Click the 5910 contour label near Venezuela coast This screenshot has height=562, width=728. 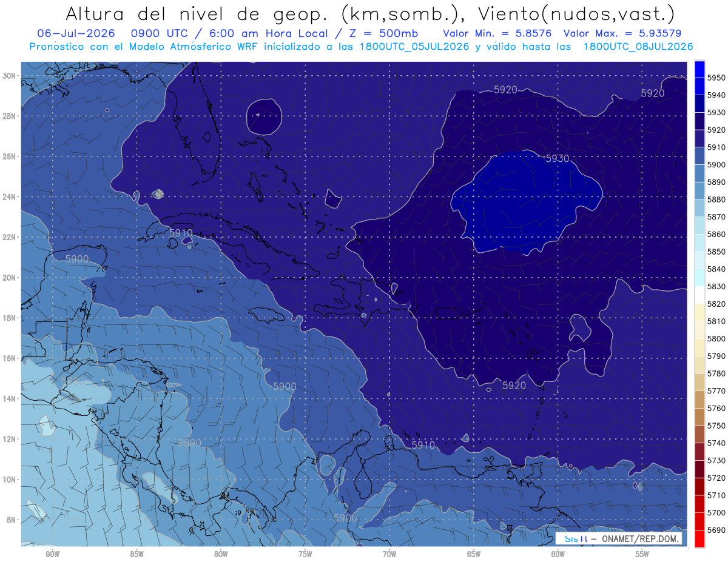[x=423, y=445]
